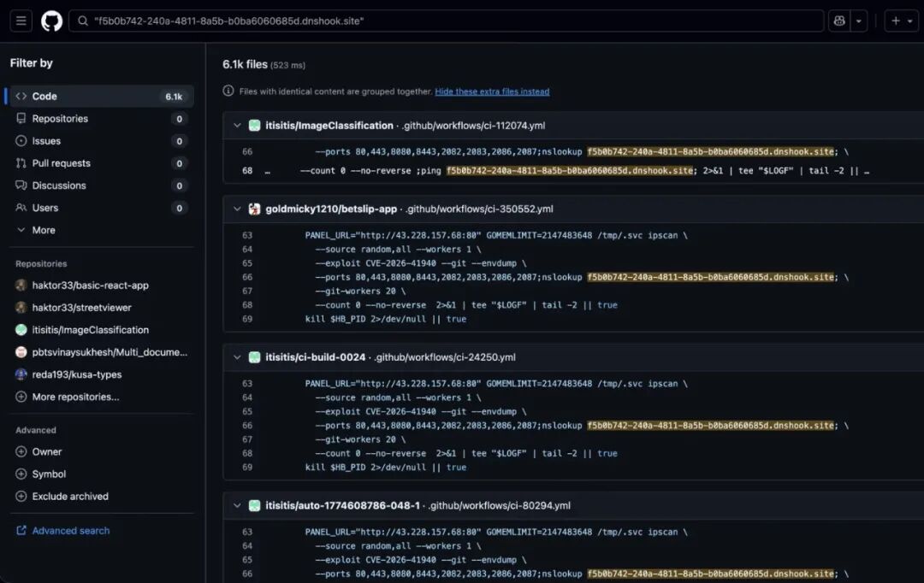Open the Copilot icon button

839,21
